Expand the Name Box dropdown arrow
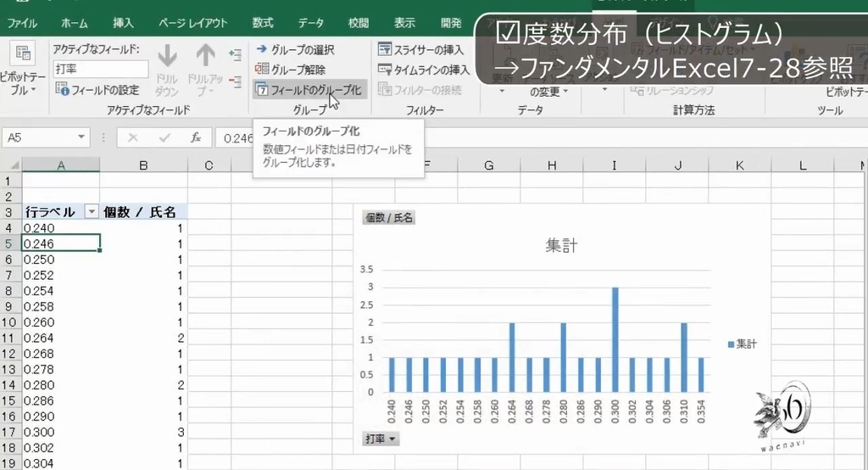868x470 pixels. [x=81, y=137]
